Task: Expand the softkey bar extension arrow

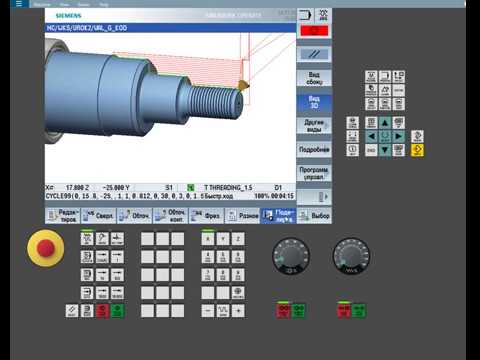Action: (x=314, y=197)
